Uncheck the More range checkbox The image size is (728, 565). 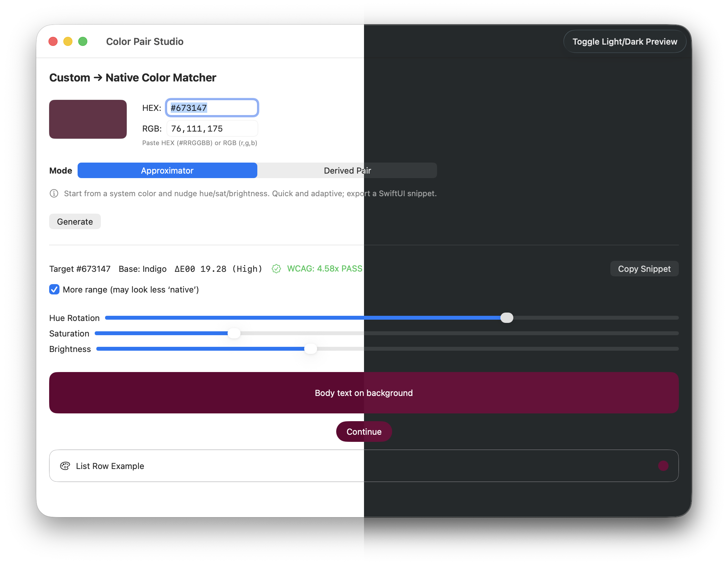54,289
